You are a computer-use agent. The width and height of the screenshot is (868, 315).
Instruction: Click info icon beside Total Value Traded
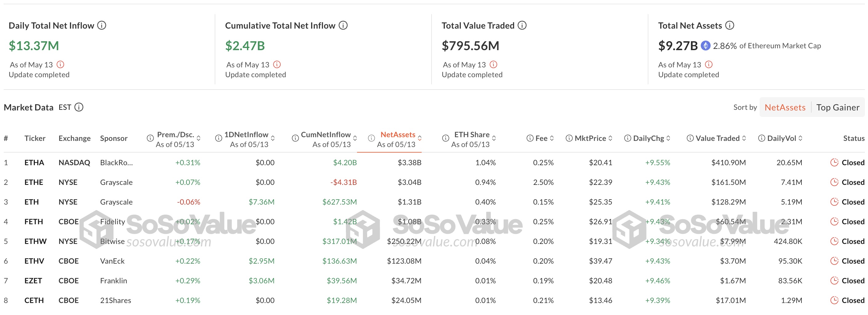click(522, 25)
